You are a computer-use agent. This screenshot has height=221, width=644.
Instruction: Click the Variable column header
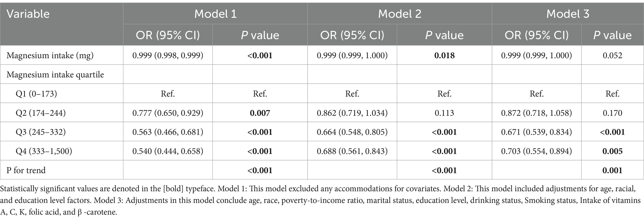click(28, 14)
